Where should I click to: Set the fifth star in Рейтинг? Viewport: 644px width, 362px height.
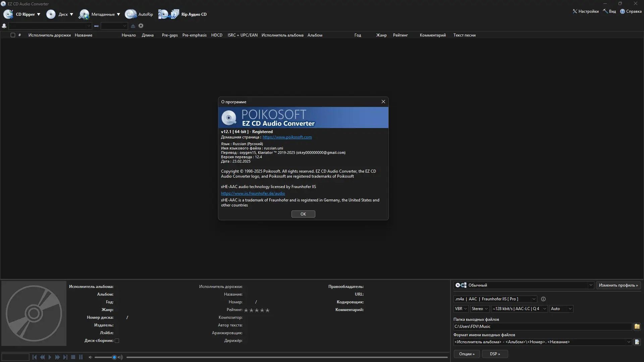(267, 310)
